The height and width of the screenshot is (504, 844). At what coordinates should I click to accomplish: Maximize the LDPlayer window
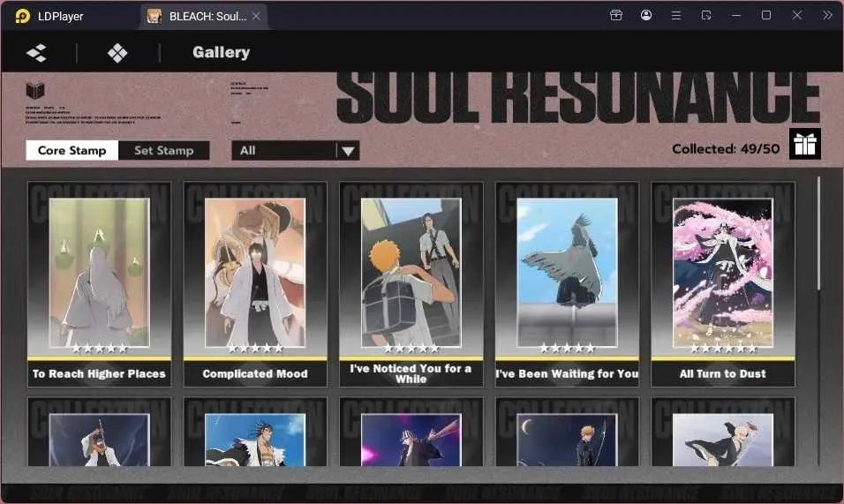coord(766,15)
